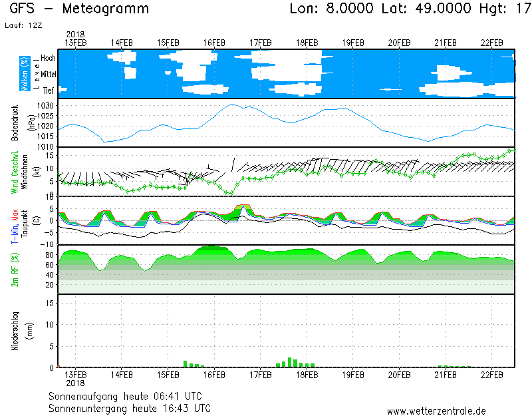Click the green 'Wind Geschw.' axis label
Image resolution: width=532 pixels, height=416 pixels.
[x=15, y=172]
